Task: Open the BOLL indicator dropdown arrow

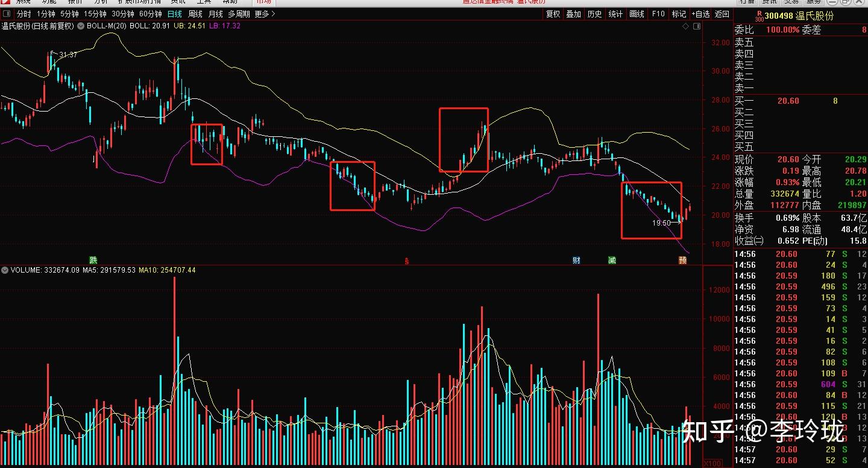Action: pos(81,26)
